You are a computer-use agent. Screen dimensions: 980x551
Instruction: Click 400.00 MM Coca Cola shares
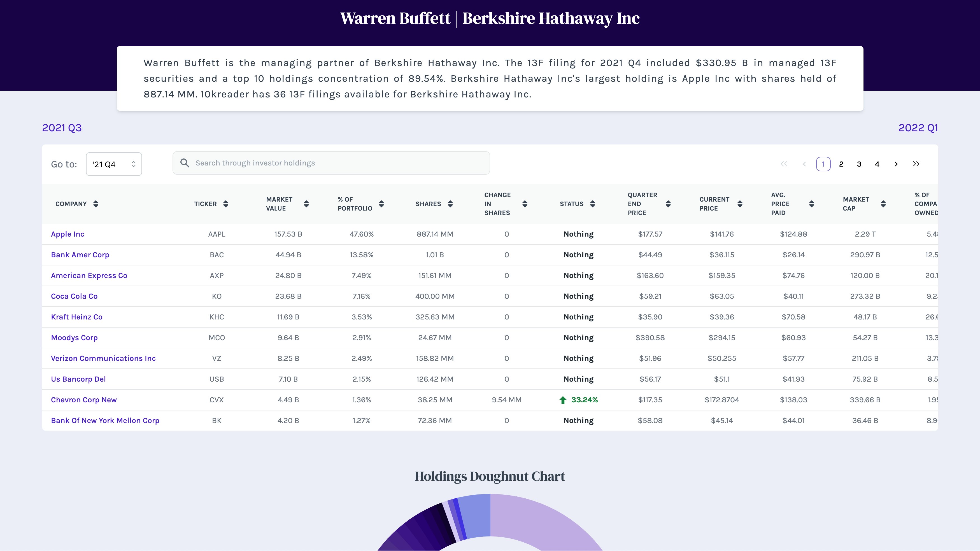(435, 296)
